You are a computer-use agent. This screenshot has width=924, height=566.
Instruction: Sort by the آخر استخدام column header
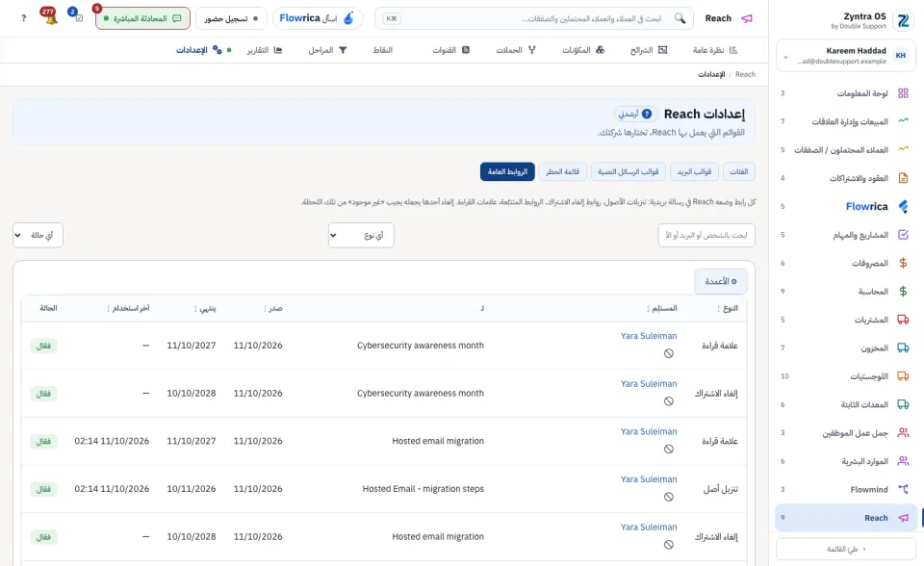pyautogui.click(x=128, y=308)
